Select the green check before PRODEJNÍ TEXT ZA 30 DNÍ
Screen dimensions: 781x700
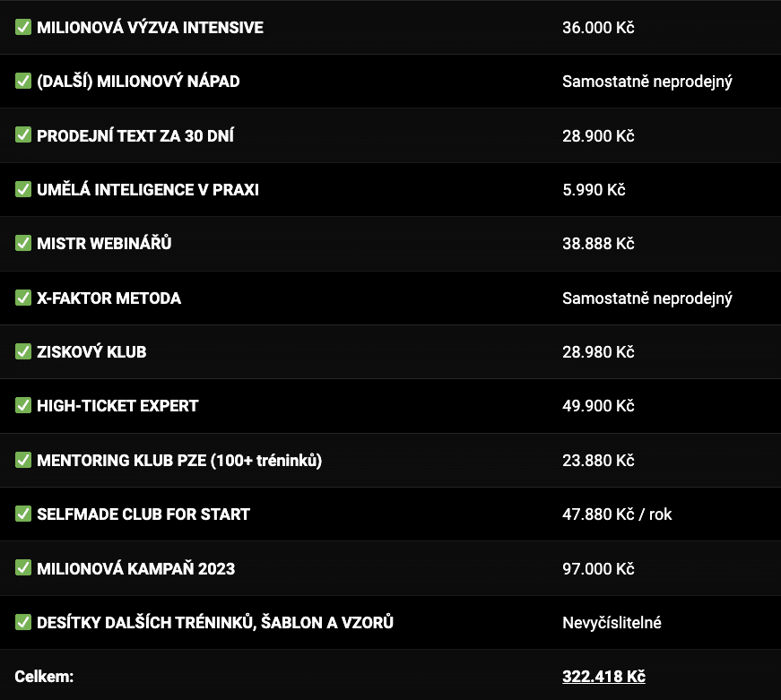pyautogui.click(x=23, y=135)
